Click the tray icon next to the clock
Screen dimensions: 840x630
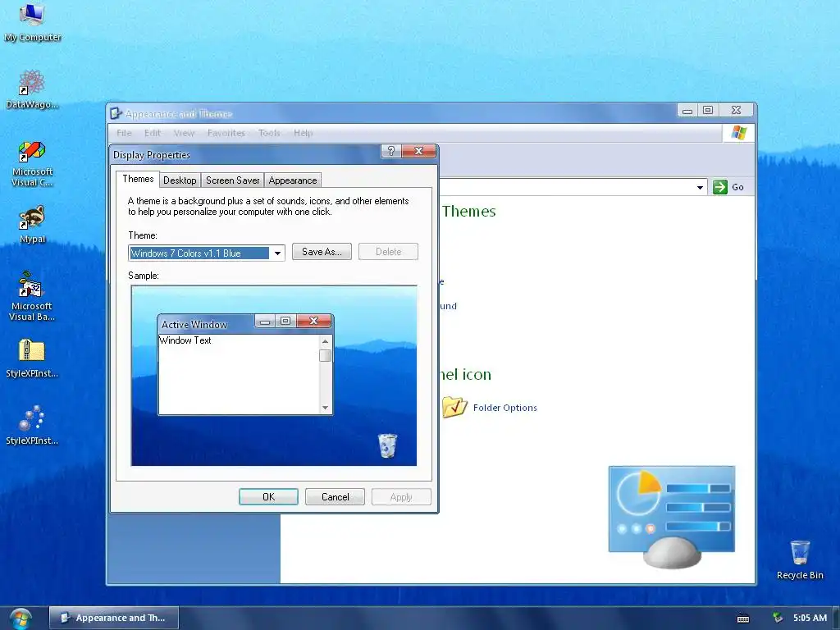point(778,618)
